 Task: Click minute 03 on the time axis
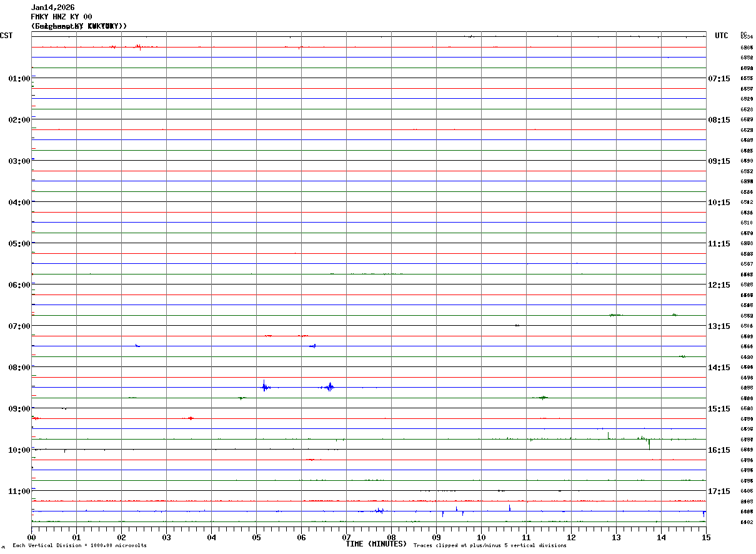click(x=166, y=537)
